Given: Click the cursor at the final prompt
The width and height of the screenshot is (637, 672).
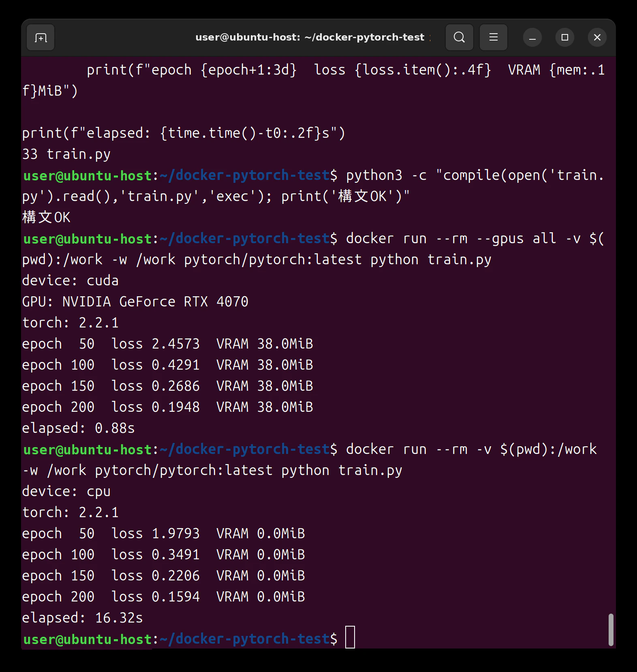Looking at the screenshot, I should [350, 637].
